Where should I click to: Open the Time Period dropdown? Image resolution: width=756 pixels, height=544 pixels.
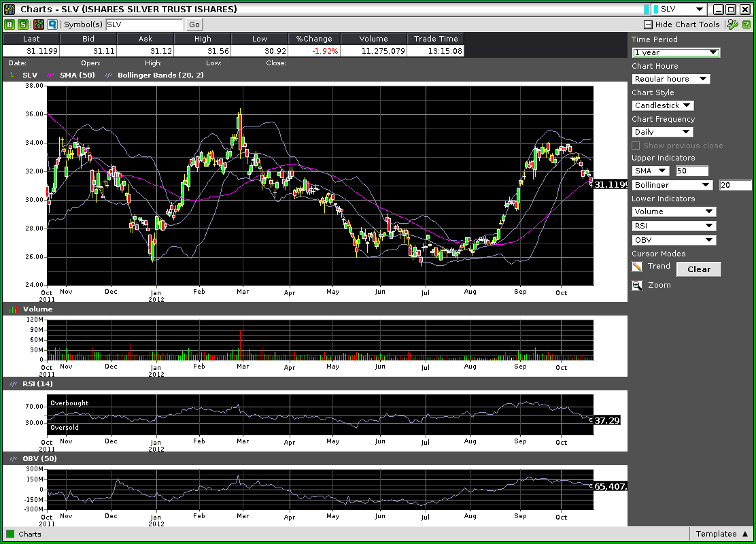tap(676, 52)
